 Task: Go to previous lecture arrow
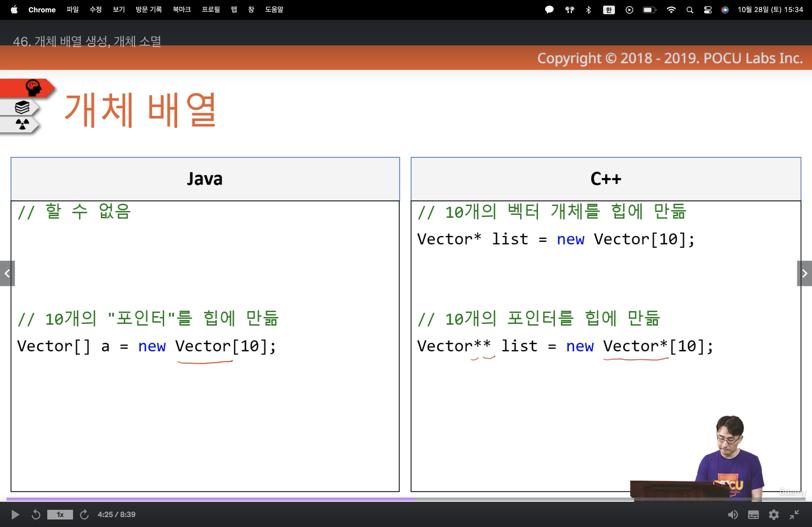(7, 273)
